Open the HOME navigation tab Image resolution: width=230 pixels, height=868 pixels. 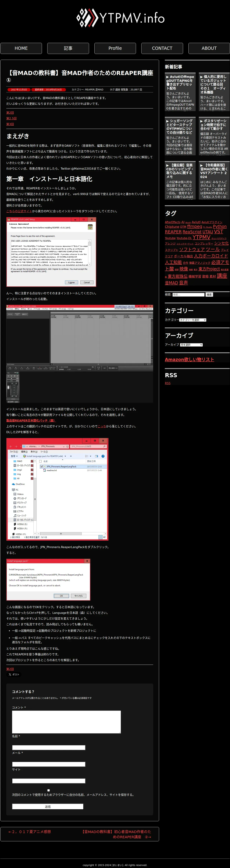point(21,48)
